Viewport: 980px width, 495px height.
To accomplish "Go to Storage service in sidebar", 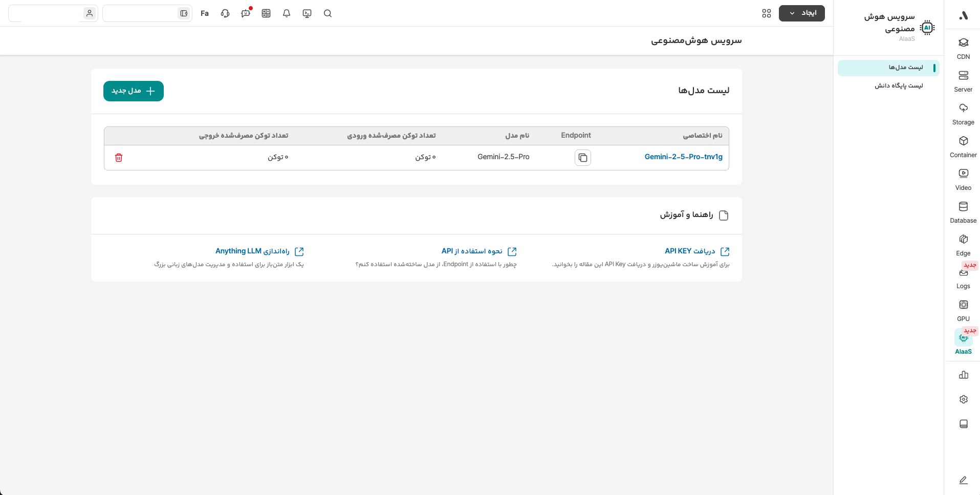I will point(963,114).
